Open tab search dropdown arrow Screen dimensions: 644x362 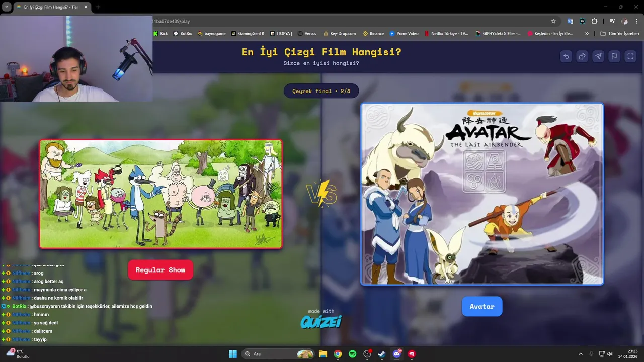click(6, 7)
